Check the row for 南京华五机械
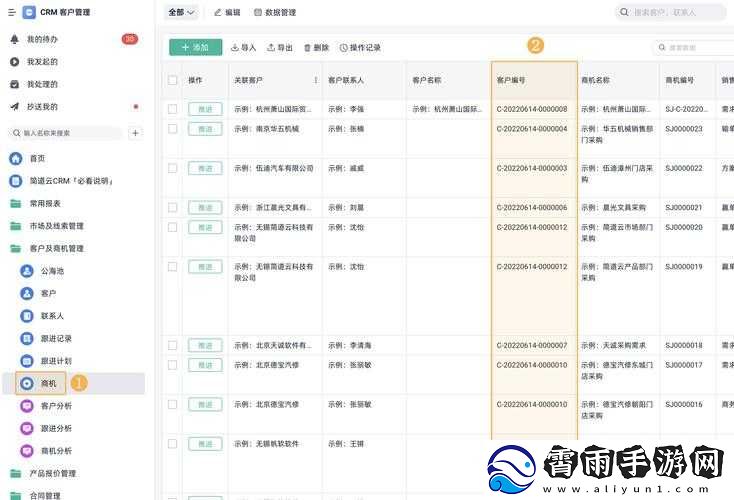 coord(173,129)
